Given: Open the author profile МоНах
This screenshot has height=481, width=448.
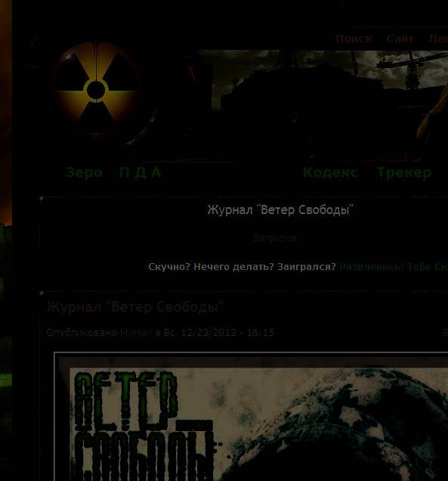Looking at the screenshot, I should (136, 333).
